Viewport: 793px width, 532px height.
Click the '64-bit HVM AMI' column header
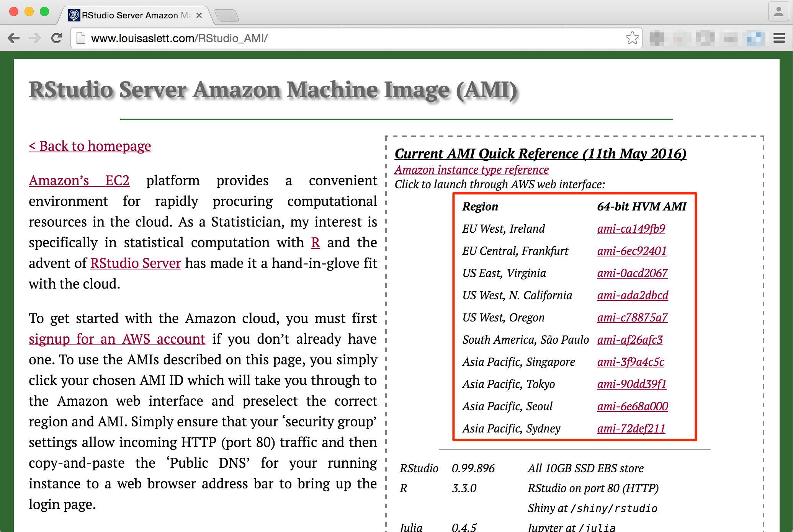pos(642,207)
